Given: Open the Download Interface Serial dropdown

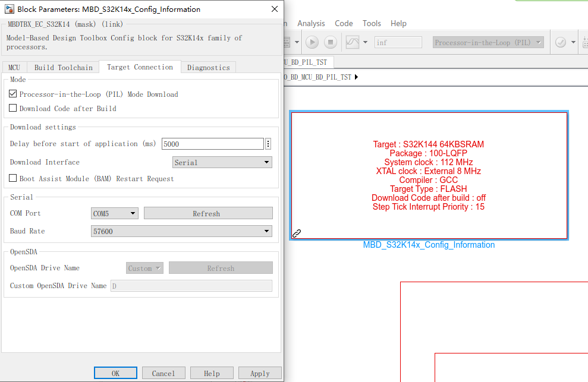Looking at the screenshot, I should (222, 162).
